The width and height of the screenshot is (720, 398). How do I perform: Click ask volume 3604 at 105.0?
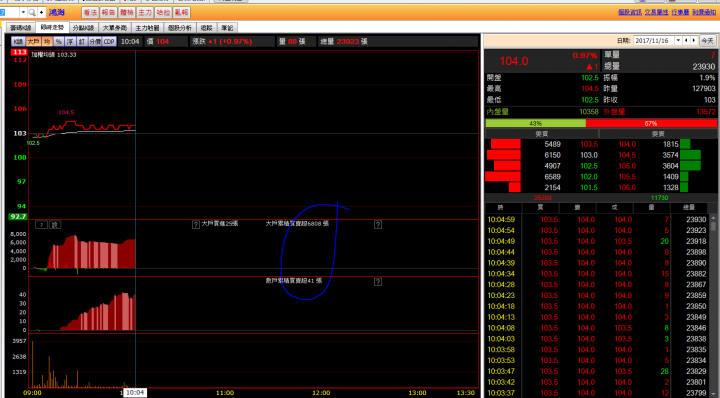pos(670,166)
